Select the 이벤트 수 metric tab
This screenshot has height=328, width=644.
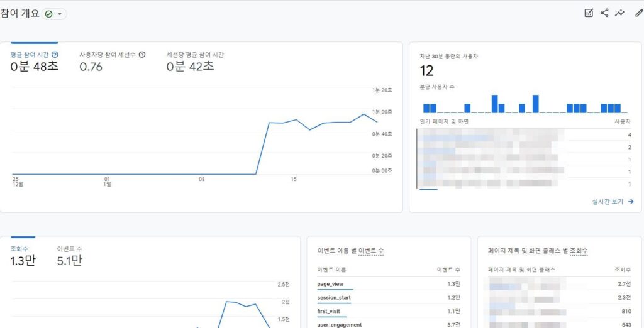click(69, 256)
